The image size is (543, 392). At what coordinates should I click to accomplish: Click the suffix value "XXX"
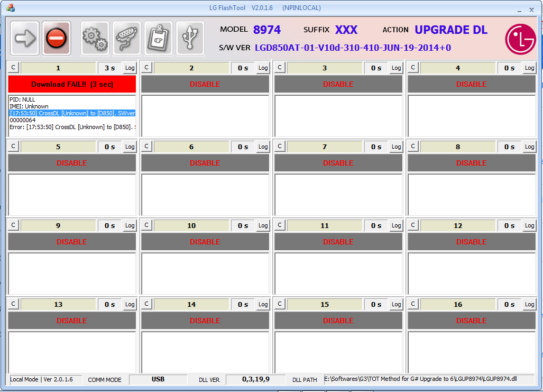coord(346,30)
